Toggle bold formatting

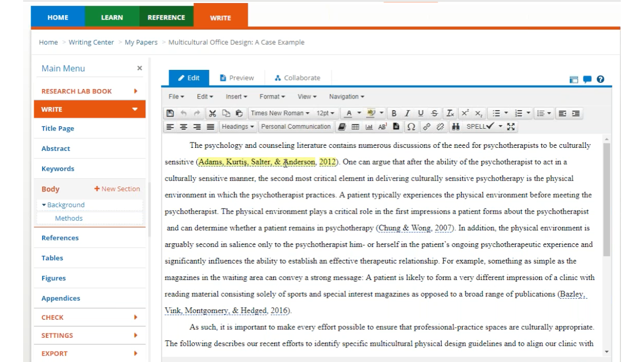(394, 114)
